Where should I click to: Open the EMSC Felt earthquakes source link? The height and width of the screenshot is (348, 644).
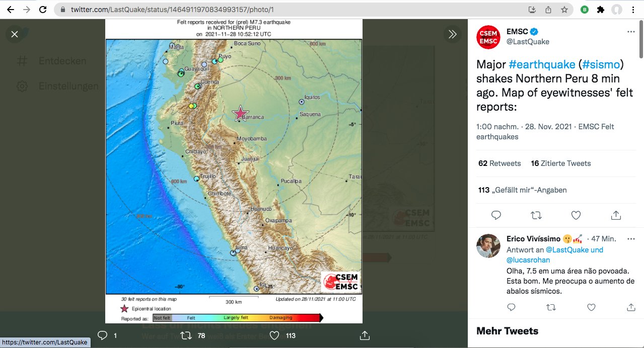pos(545,131)
